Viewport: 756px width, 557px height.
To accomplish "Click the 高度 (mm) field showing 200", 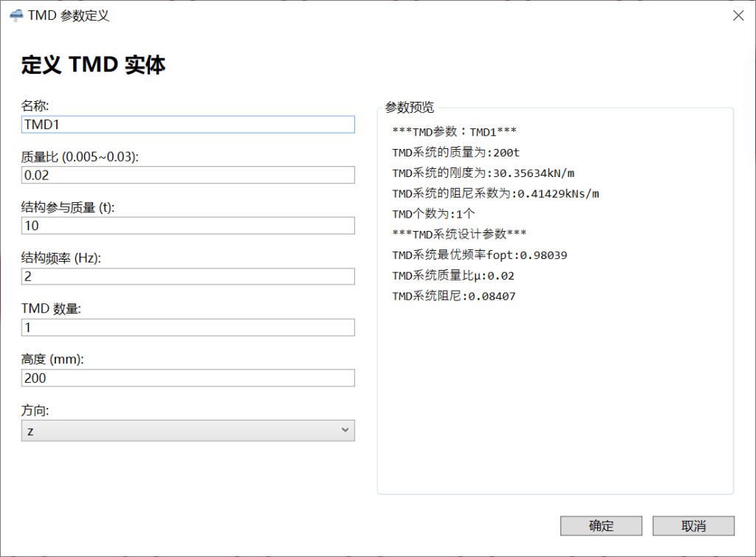I will click(188, 378).
